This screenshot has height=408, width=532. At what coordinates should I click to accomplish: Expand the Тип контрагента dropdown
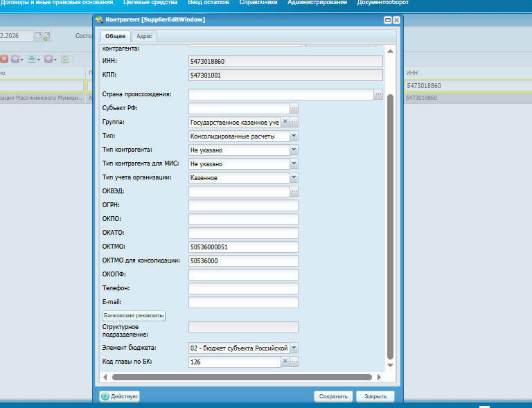[294, 150]
